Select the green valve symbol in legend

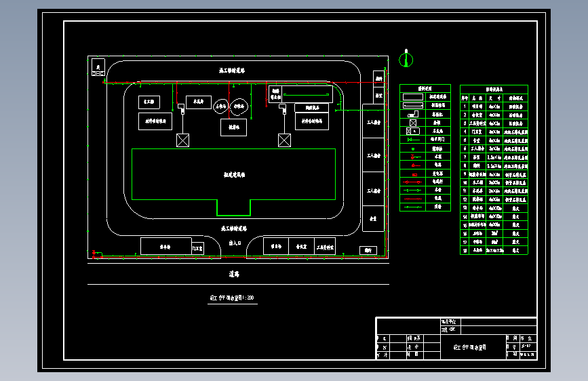click(412, 140)
